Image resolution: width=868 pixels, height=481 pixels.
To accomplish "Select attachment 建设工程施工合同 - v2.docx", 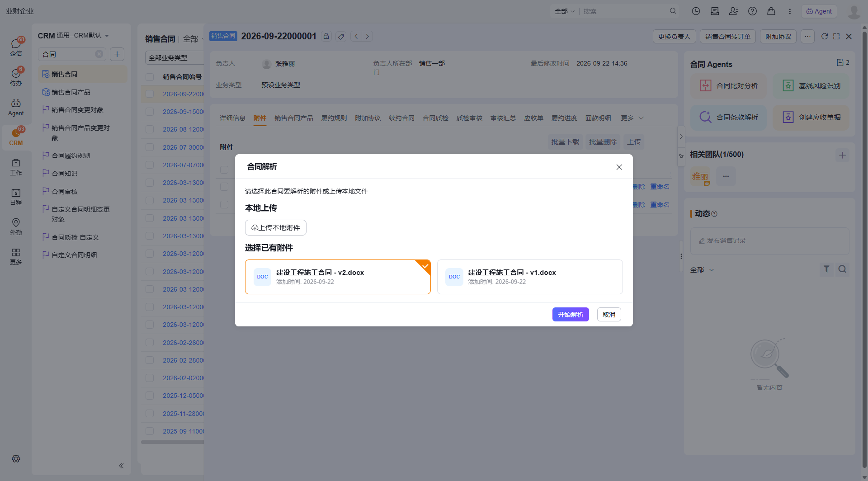I will click(x=338, y=277).
